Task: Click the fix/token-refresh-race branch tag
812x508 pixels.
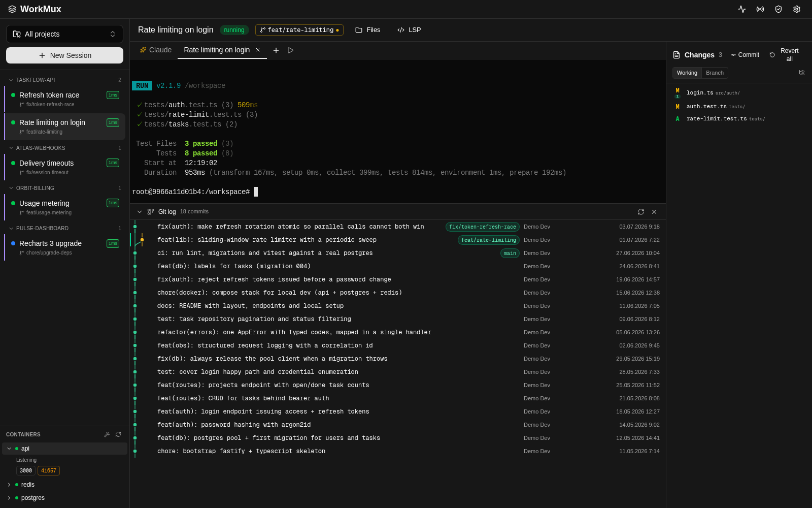Action: point(483,227)
